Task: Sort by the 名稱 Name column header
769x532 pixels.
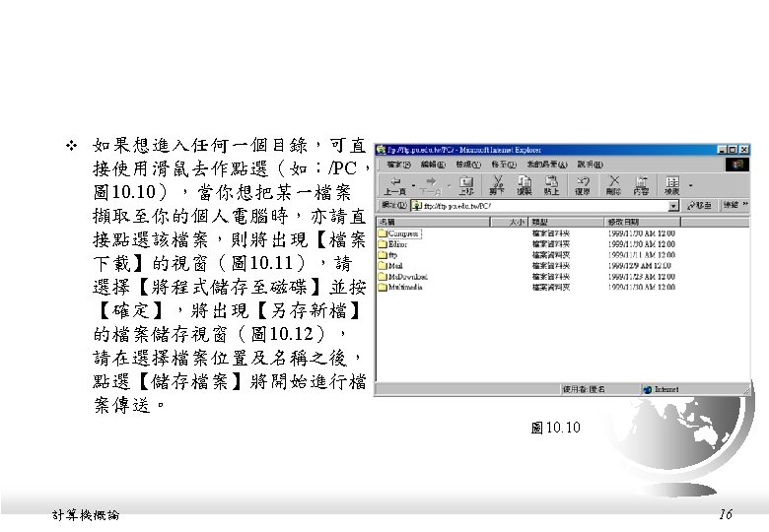Action: click(433, 222)
